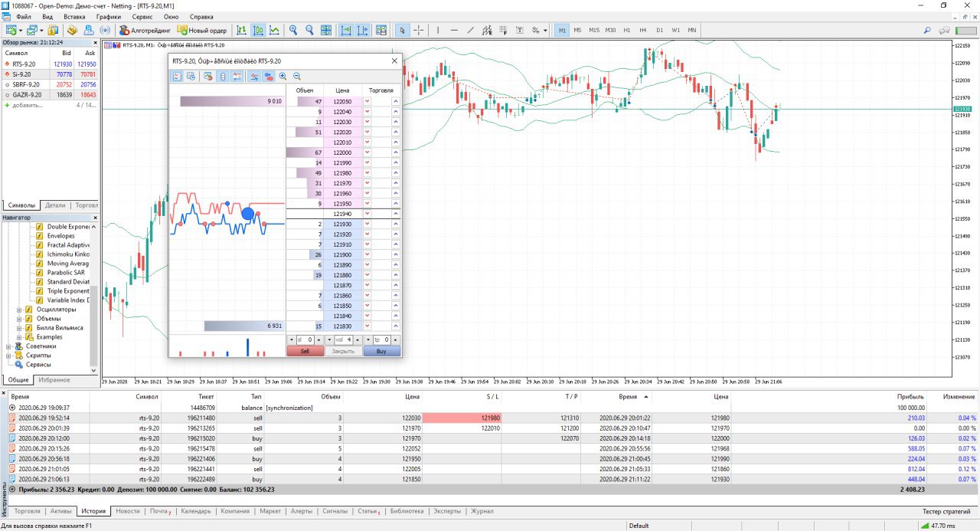Expand the Осцилляторы tree node

[x=19, y=310]
